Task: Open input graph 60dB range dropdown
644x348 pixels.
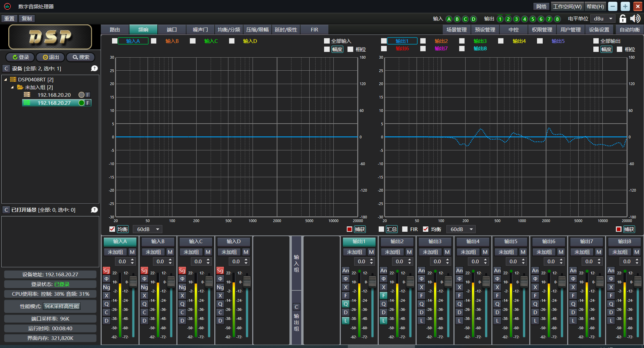Action: (148, 229)
